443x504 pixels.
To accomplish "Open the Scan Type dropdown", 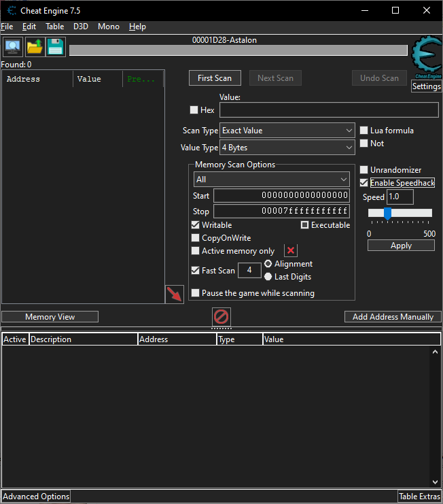I will (287, 131).
